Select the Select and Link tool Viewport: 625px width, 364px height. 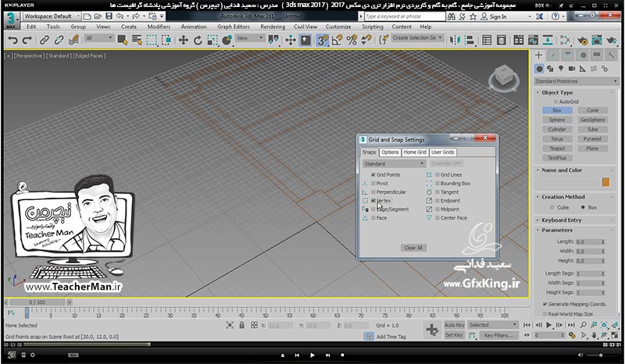pyautogui.click(x=45, y=40)
